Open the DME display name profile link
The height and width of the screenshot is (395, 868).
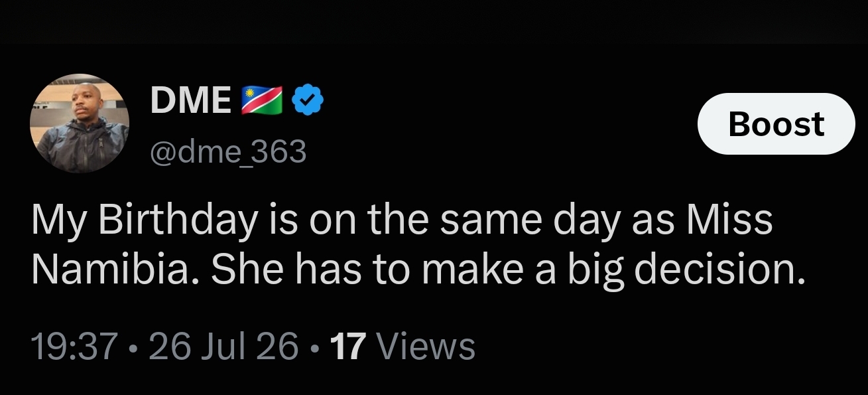[191, 101]
